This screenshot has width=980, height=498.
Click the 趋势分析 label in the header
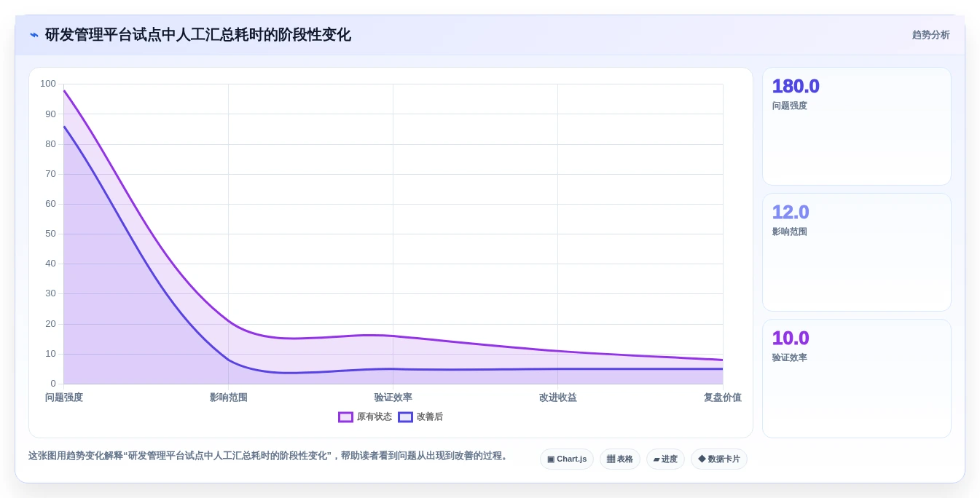[x=931, y=35]
